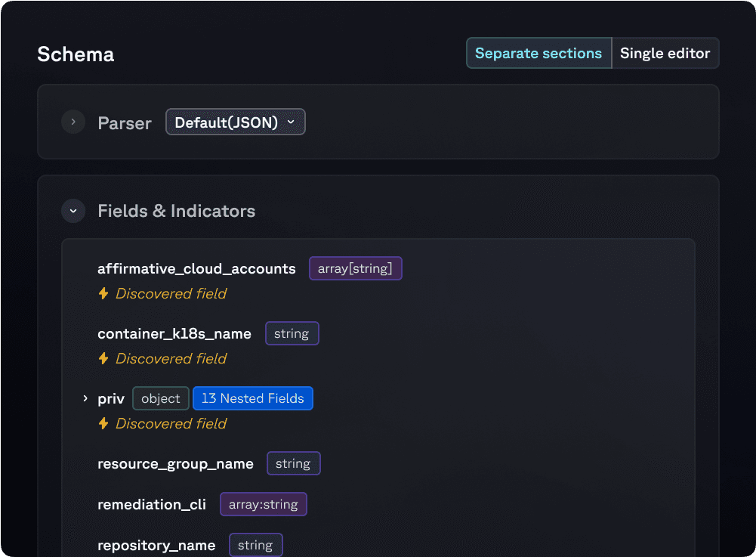Click lightning icon under priv field
This screenshot has height=557, width=756.
click(x=103, y=424)
